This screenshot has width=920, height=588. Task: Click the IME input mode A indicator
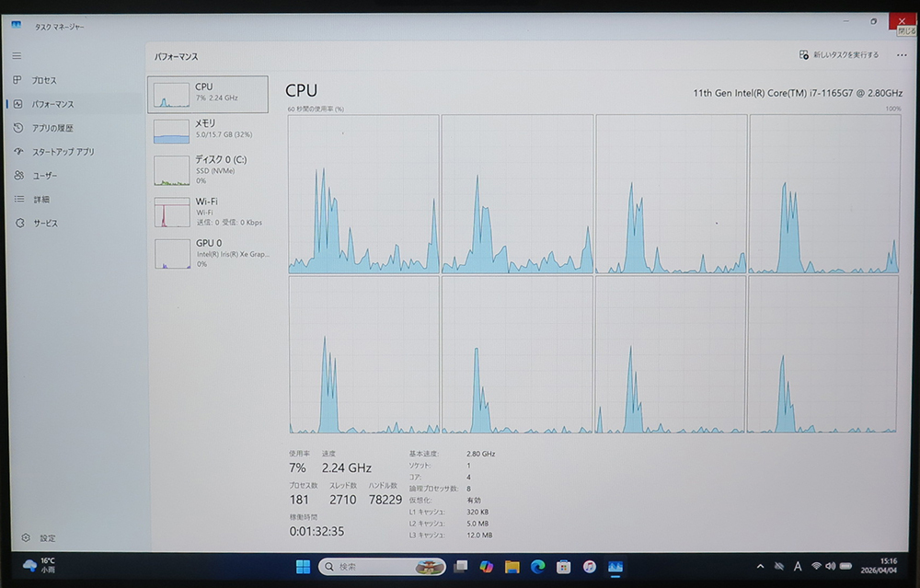coord(798,566)
